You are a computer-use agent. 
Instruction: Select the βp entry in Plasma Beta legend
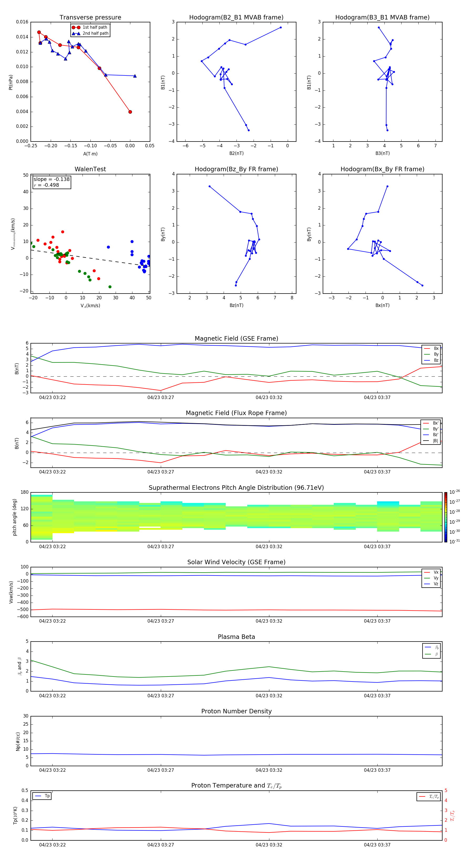click(431, 647)
